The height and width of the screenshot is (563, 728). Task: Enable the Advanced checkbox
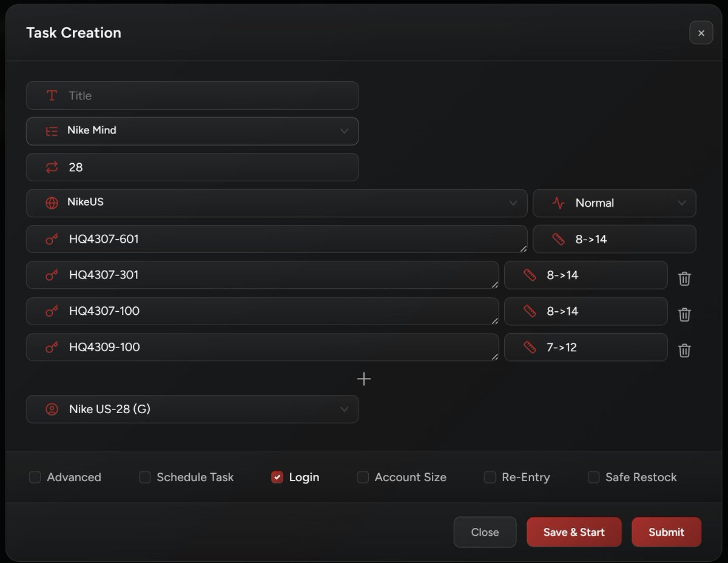[35, 477]
